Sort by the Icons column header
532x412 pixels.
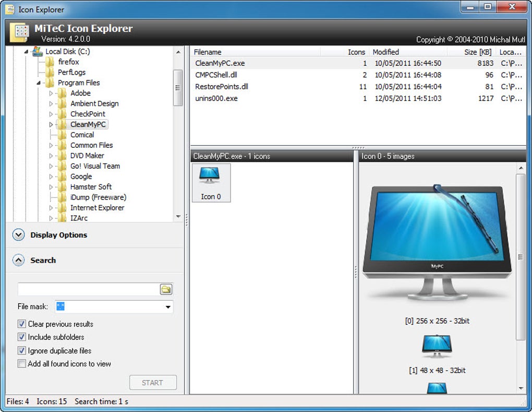tap(344, 52)
